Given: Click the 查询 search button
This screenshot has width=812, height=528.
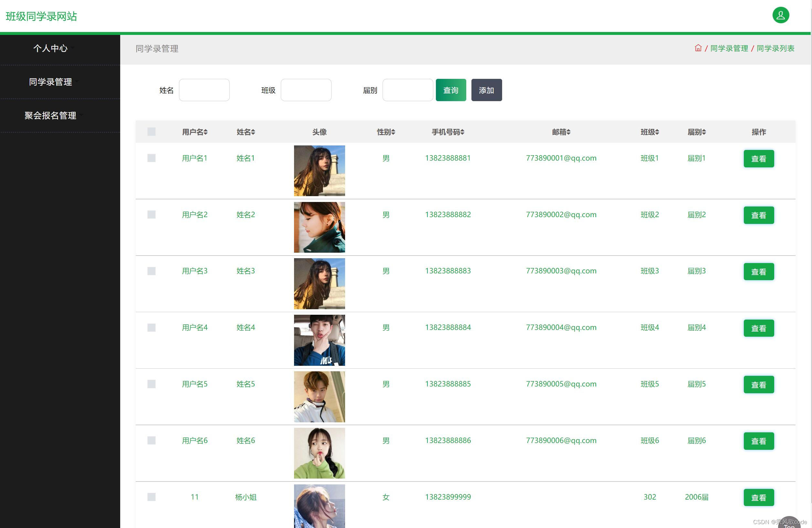Looking at the screenshot, I should [450, 90].
